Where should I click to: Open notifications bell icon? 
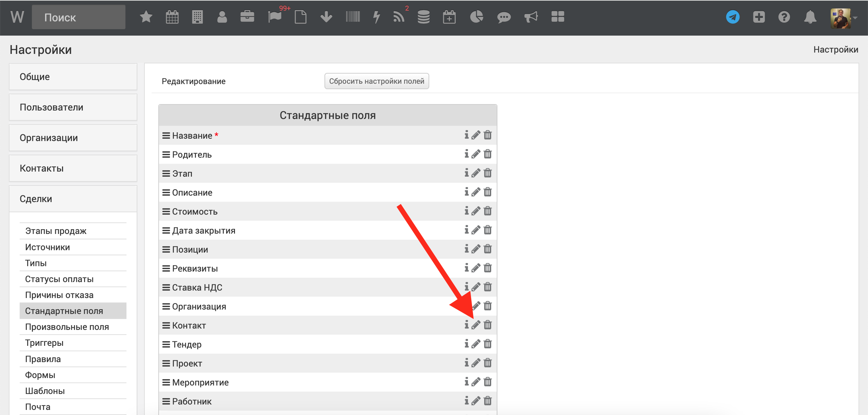coord(810,17)
